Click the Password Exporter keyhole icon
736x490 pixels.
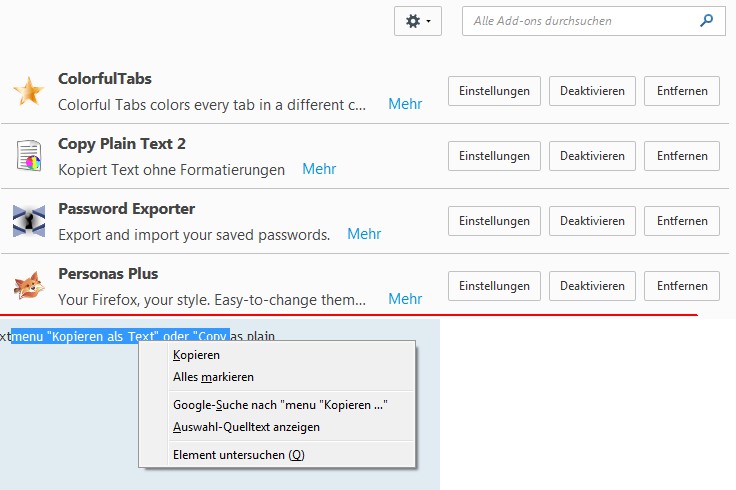(28, 221)
